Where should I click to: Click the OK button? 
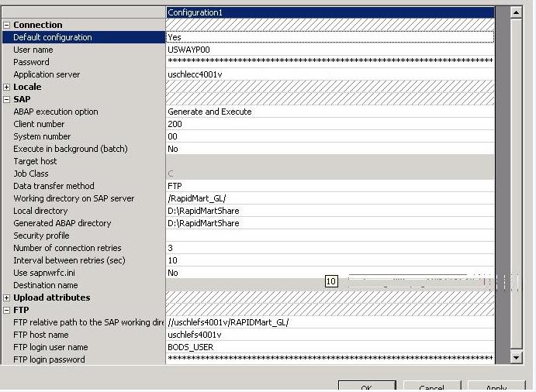(x=367, y=387)
